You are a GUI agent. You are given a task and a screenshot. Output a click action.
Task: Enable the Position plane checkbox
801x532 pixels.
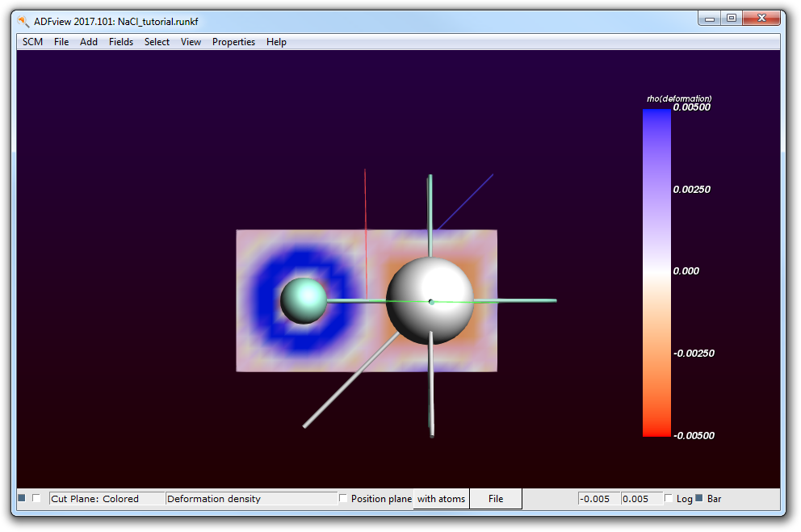[x=344, y=499]
